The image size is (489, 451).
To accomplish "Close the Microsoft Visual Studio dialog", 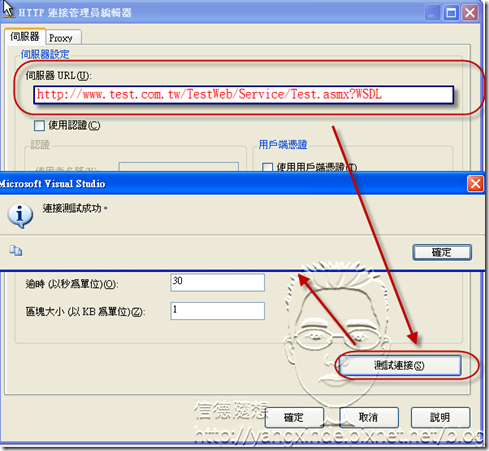I will tap(475, 184).
